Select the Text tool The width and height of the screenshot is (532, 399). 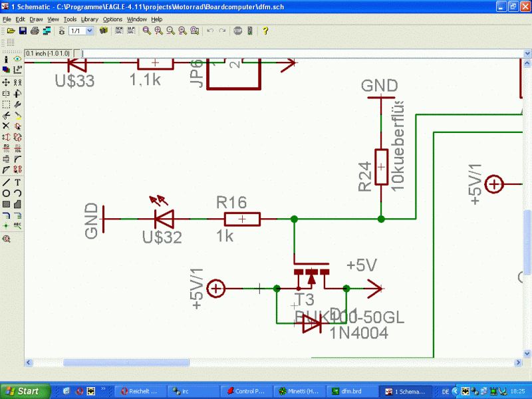tap(18, 182)
